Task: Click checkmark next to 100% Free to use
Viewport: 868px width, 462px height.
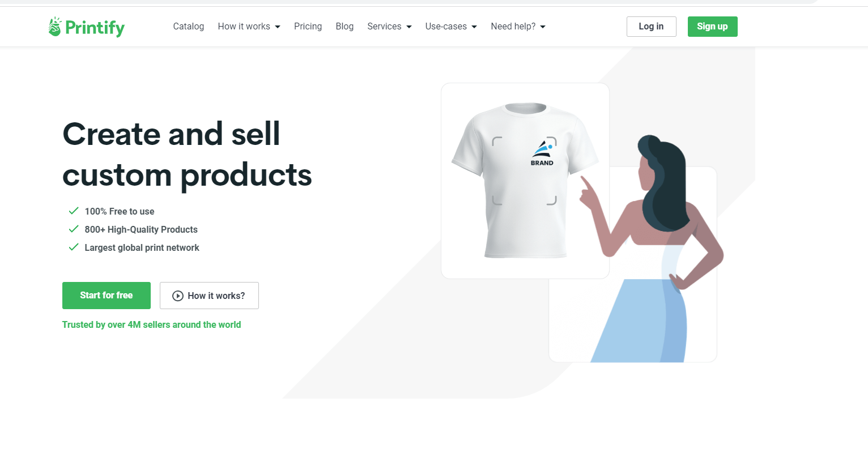Action: pos(73,211)
